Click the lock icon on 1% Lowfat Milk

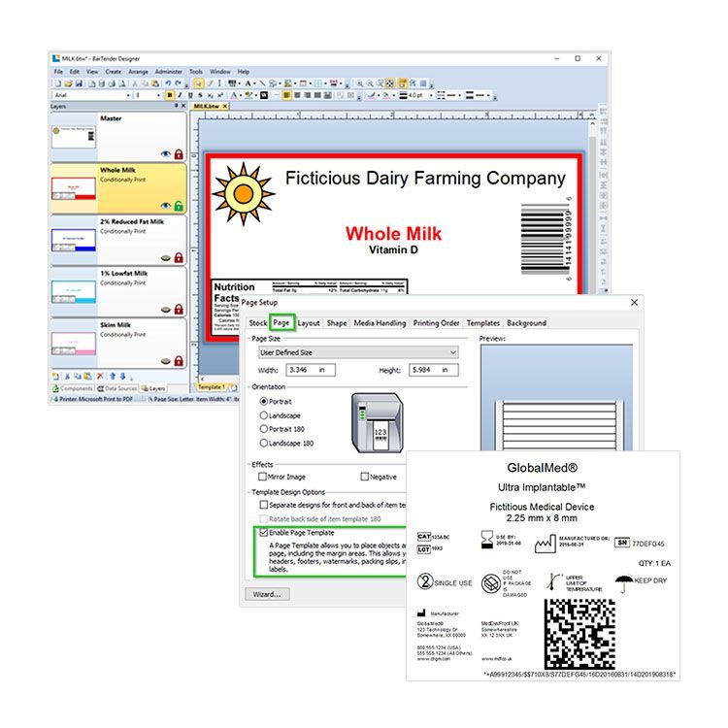pos(179,310)
